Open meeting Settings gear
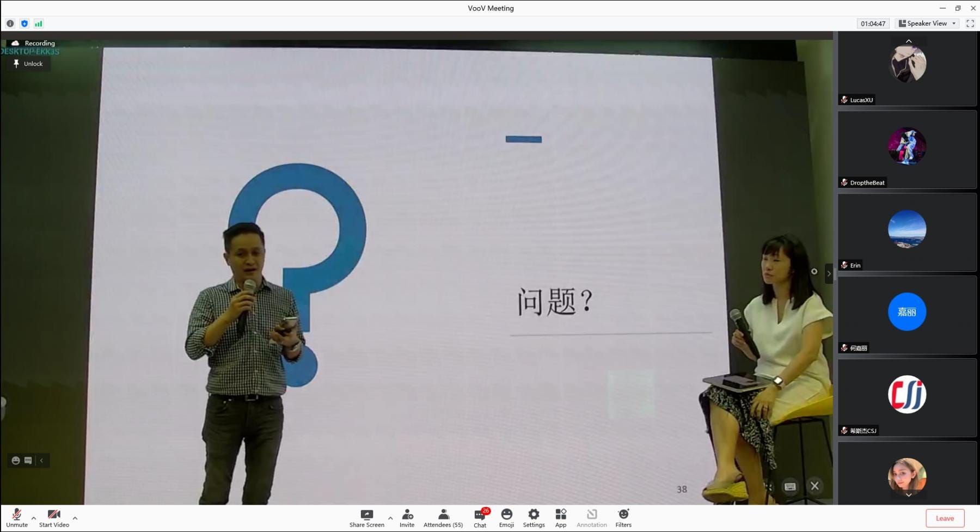 click(x=534, y=518)
